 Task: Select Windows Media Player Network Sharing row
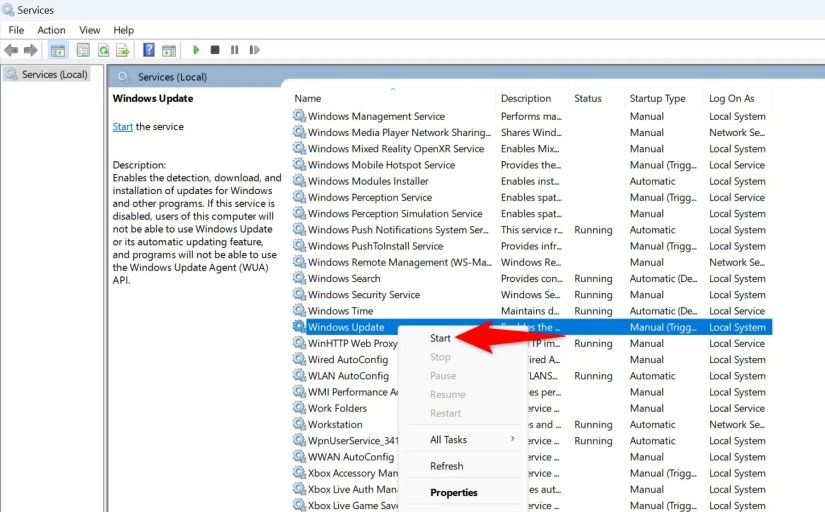[532, 133]
